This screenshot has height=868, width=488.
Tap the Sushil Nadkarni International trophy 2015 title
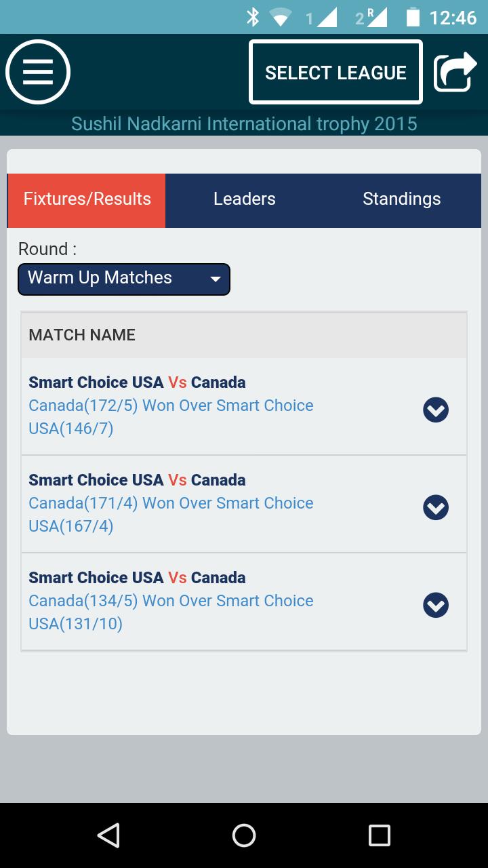point(244,124)
